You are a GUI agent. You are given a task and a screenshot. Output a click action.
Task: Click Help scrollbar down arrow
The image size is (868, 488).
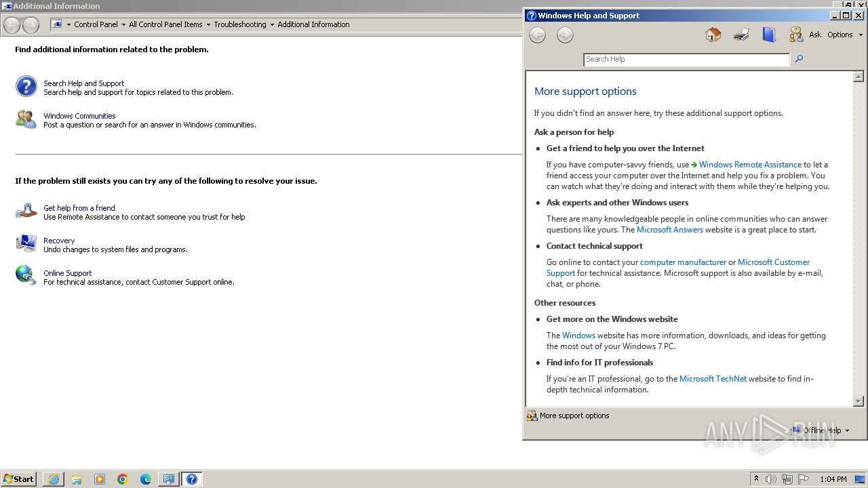coord(859,401)
